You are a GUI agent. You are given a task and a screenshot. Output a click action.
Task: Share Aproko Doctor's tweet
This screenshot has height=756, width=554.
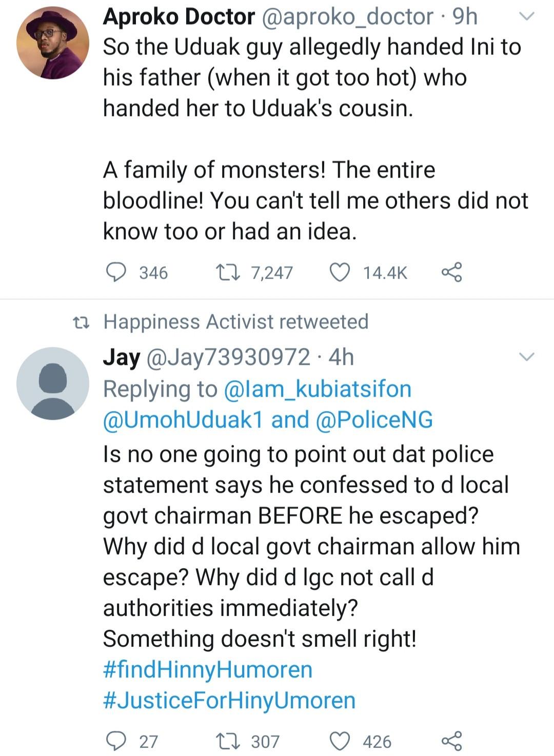pyautogui.click(x=452, y=272)
